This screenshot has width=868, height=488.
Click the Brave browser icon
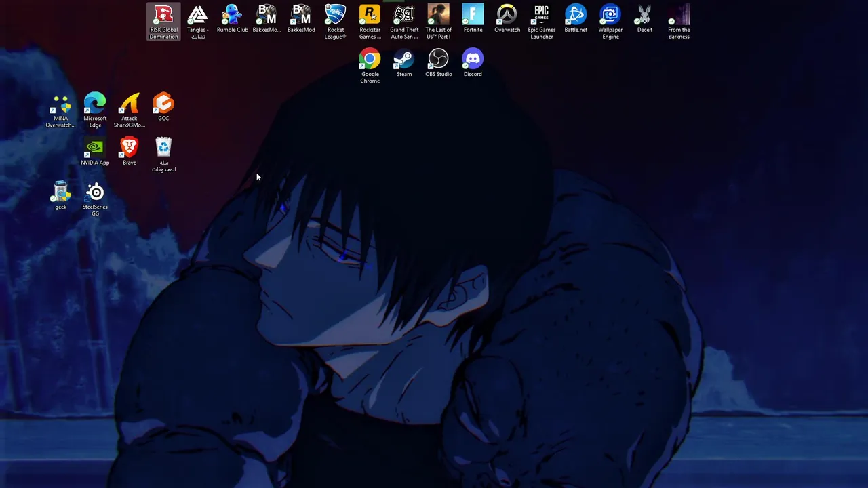tap(129, 152)
